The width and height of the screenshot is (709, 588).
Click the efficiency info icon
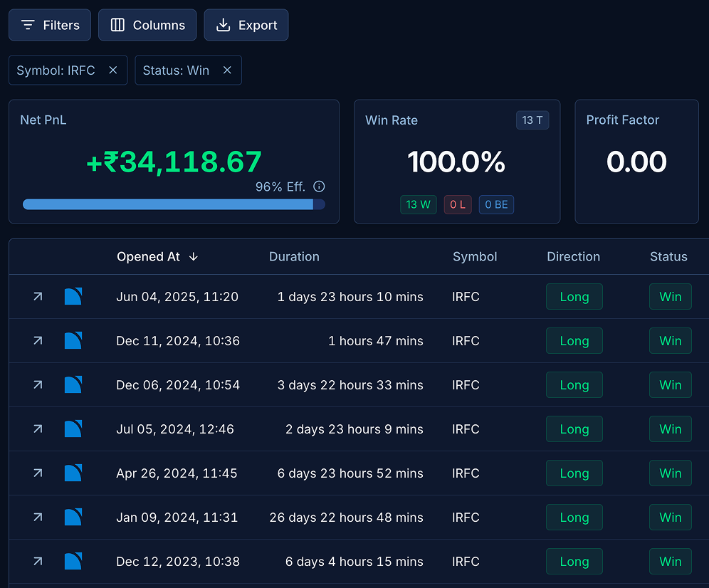[x=319, y=187]
